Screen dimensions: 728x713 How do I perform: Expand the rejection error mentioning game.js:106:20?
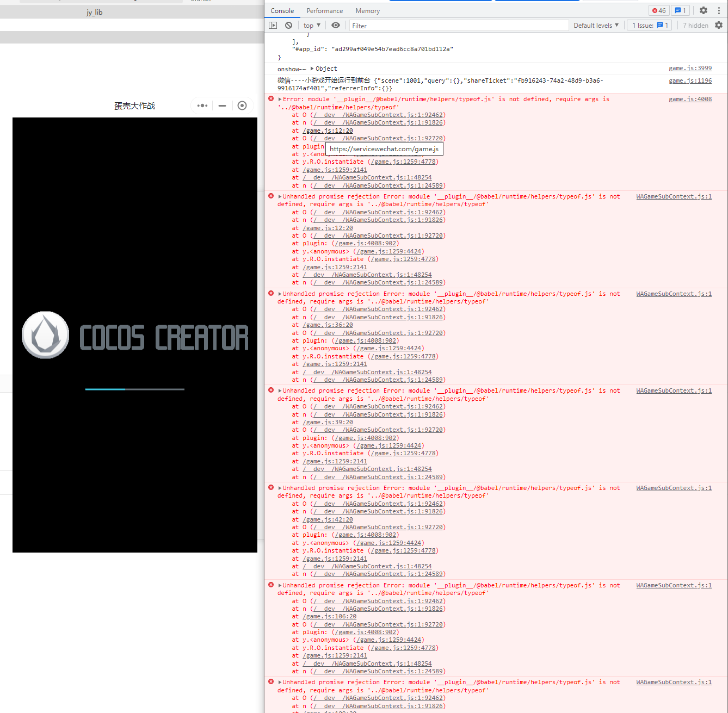[280, 586]
